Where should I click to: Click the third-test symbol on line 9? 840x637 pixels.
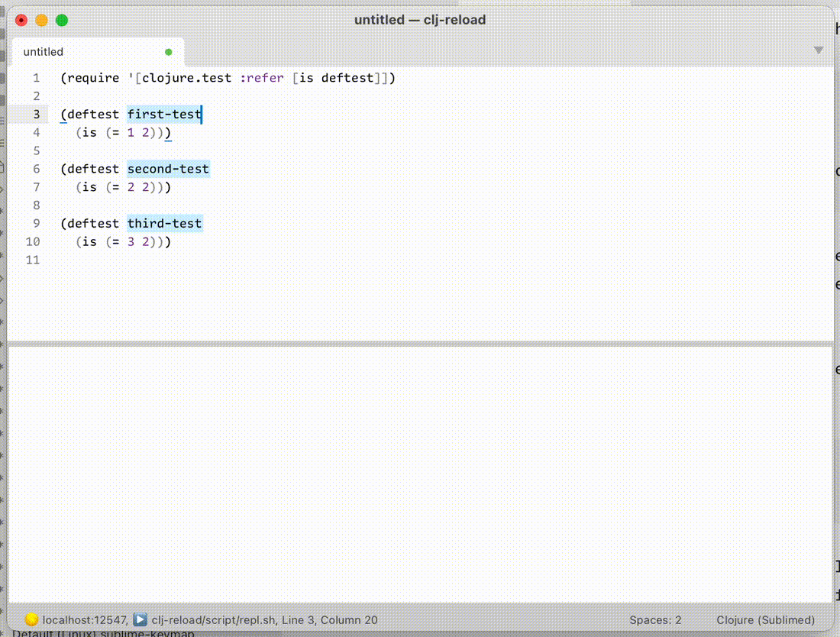(164, 223)
